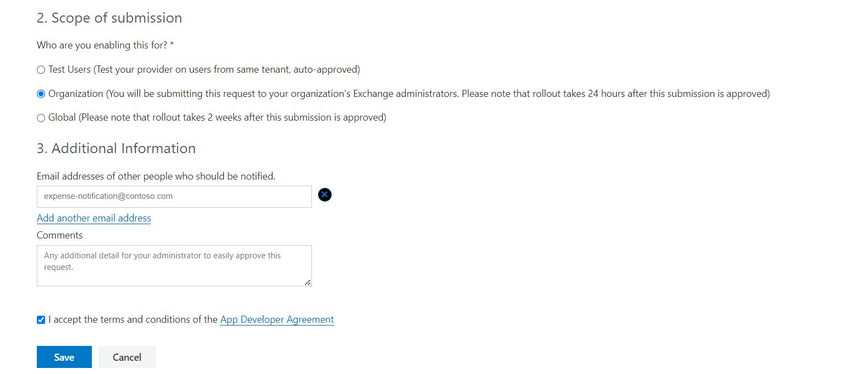850x374 pixels.
Task: Click the Organization option description text
Action: click(x=409, y=94)
